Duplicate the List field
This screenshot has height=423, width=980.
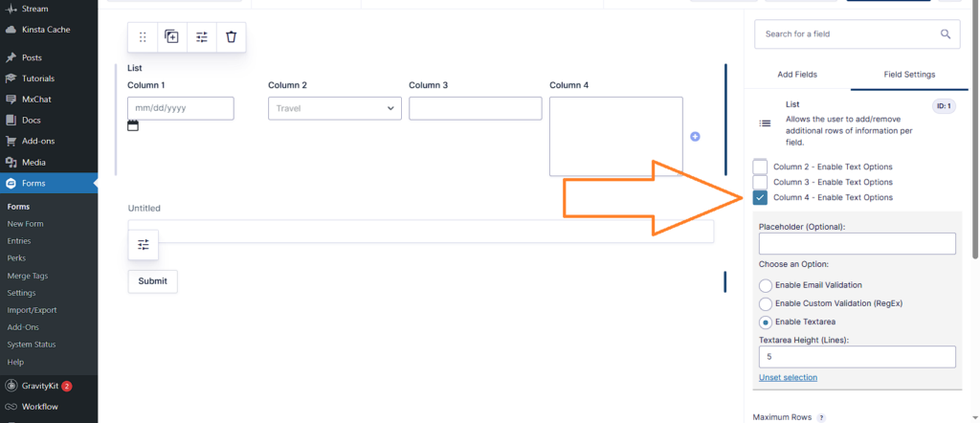[x=172, y=37]
